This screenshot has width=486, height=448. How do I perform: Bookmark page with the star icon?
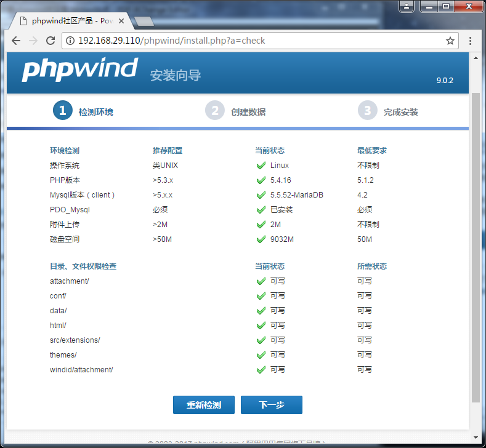(450, 41)
